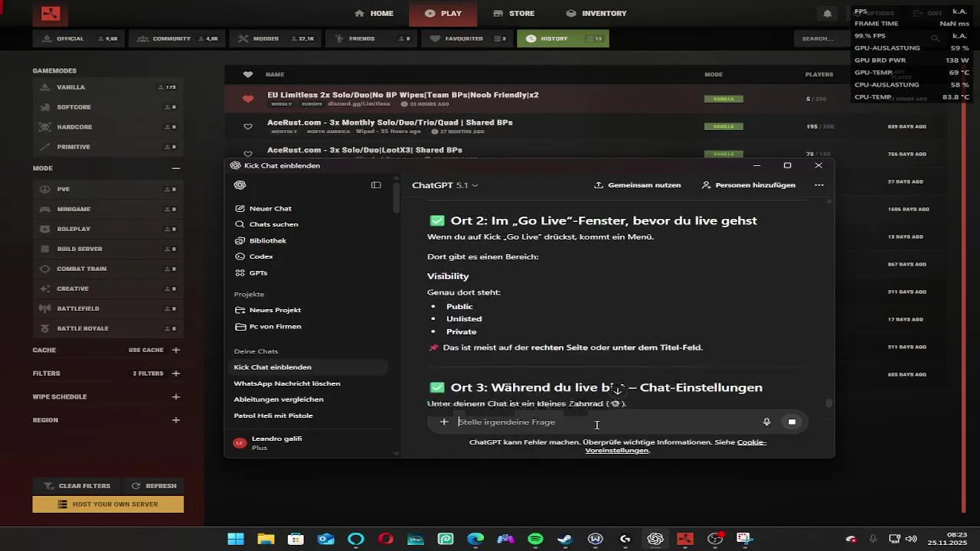Screen dimensions: 980x551
Task: Stop the response with the square button
Action: pyautogui.click(x=792, y=422)
